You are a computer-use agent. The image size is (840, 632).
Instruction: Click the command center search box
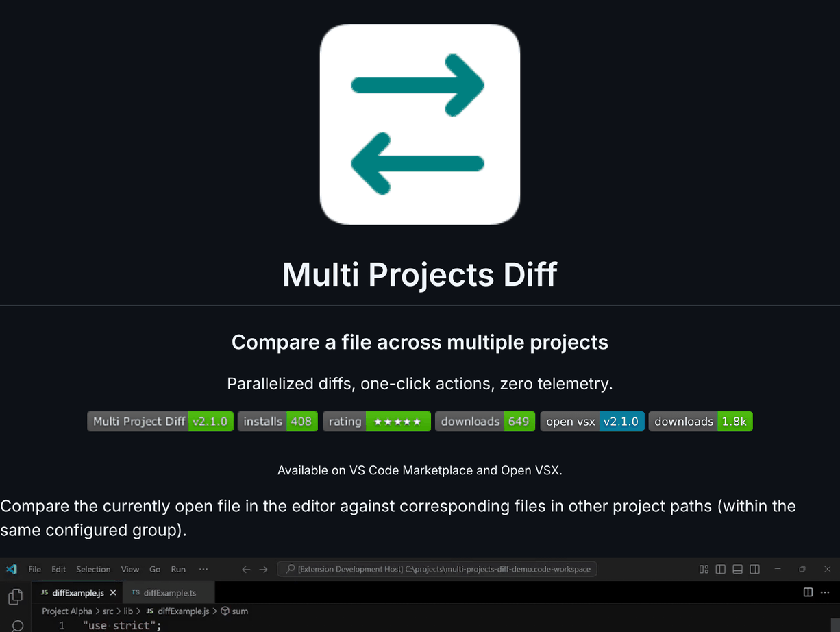[437, 569]
